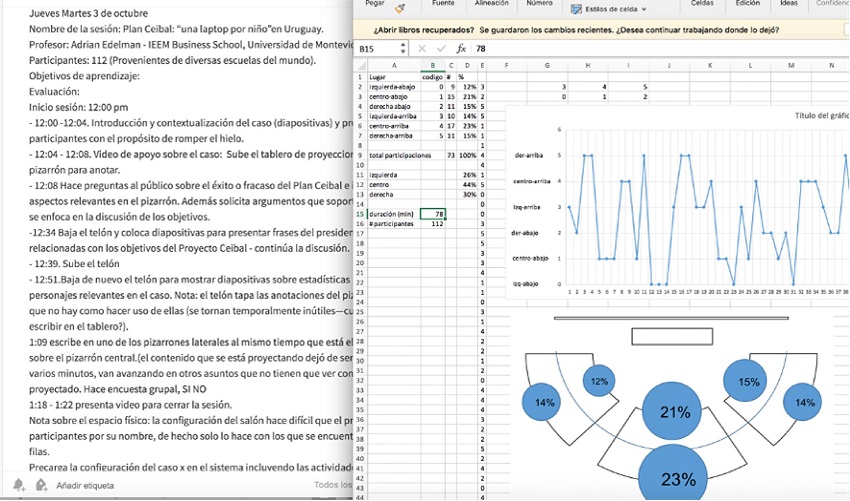Click the Pegar paste button
This screenshot has width=850, height=501.
click(x=375, y=3)
